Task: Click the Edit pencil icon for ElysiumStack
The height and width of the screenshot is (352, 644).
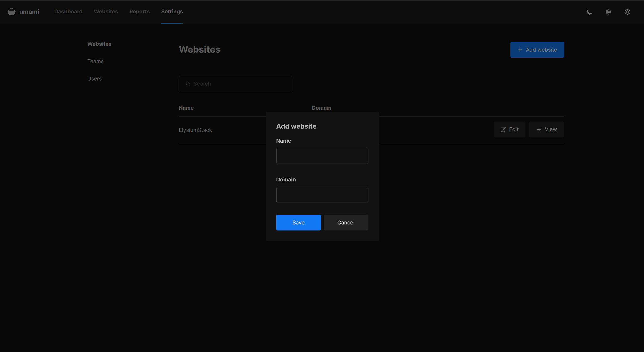Action: click(x=503, y=129)
